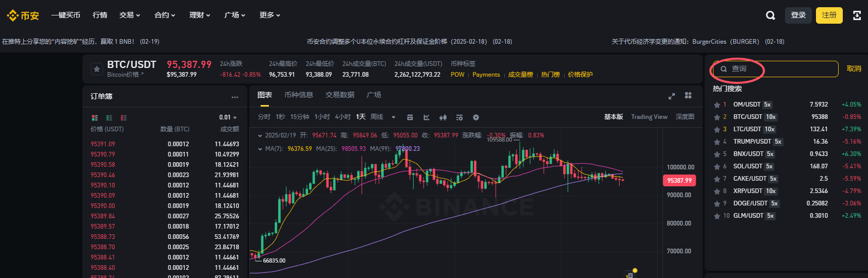Switch to the 币种信息 tab
The image size is (868, 278).
tap(299, 95)
